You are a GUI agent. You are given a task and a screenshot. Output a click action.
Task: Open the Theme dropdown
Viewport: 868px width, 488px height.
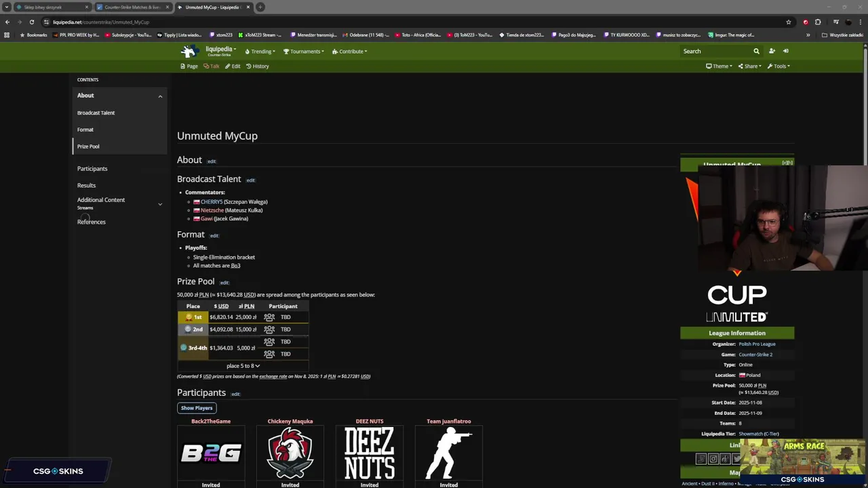[x=719, y=66]
